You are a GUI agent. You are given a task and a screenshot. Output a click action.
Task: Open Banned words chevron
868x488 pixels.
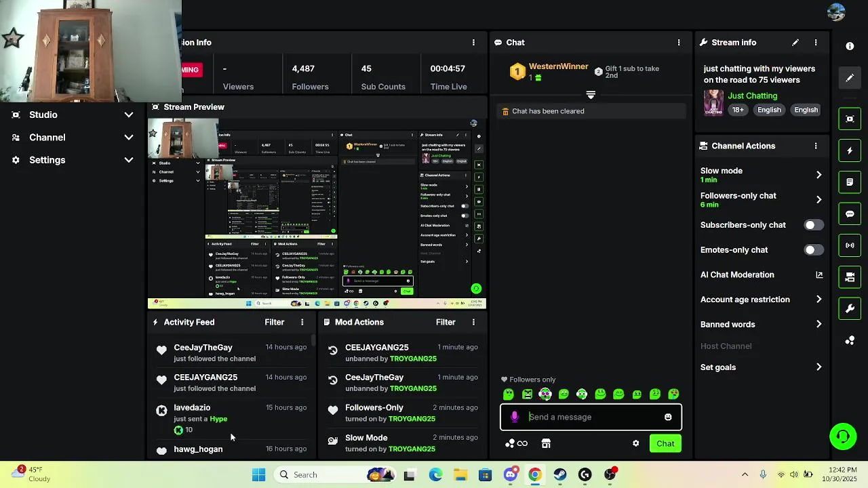818,324
